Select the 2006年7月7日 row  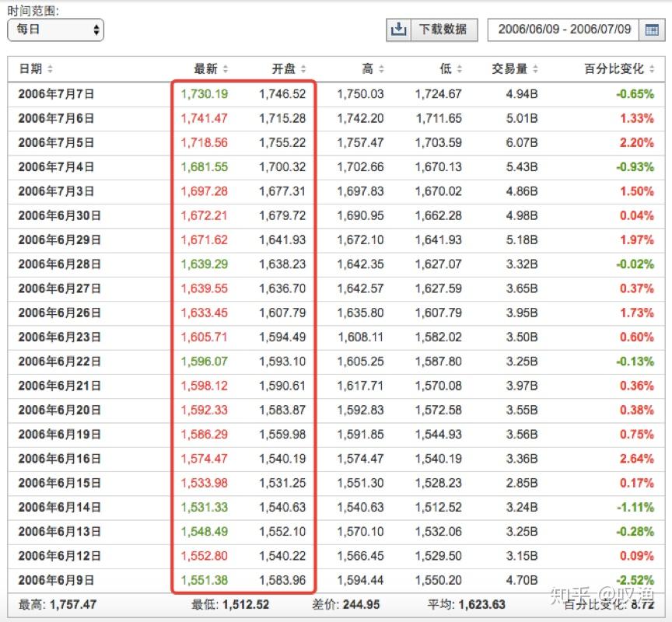point(336,94)
